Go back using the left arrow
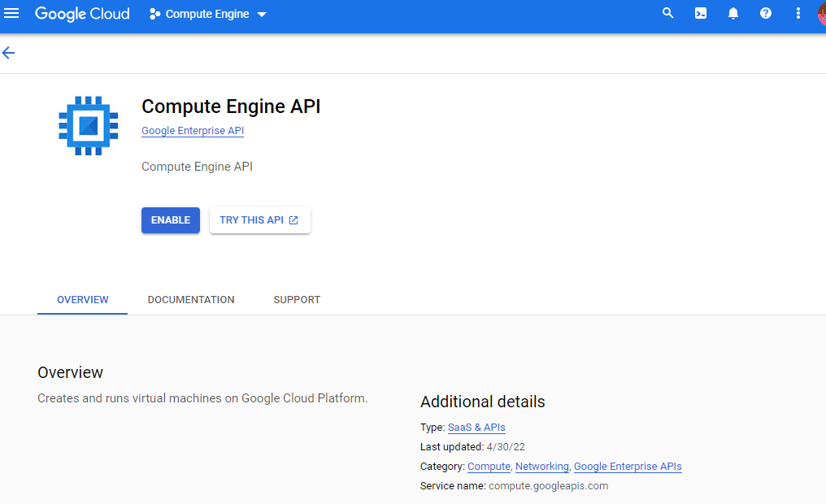Viewport: 826px width, 504px height. (x=8, y=53)
